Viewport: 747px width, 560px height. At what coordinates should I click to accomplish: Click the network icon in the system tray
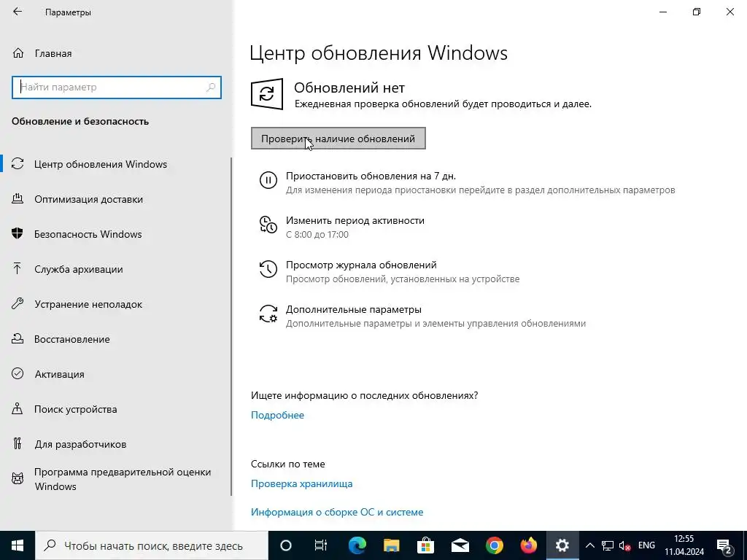click(x=608, y=545)
